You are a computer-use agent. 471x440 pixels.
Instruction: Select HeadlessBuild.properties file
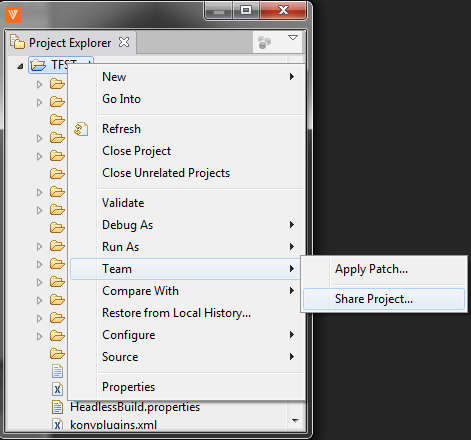(135, 407)
